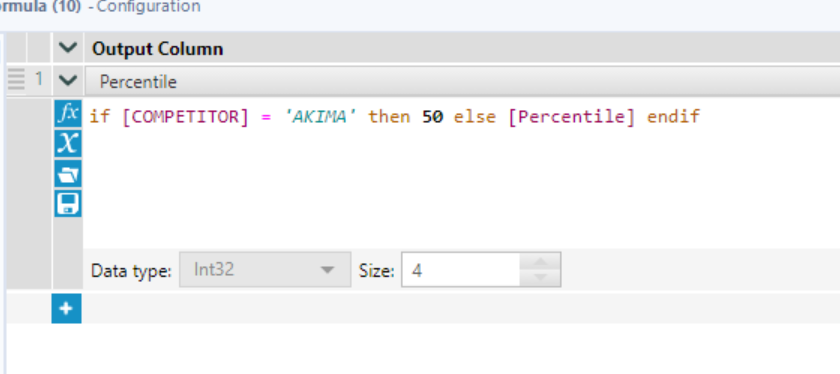Click the Output Column header
This screenshot has width=840, height=374.
tap(158, 49)
